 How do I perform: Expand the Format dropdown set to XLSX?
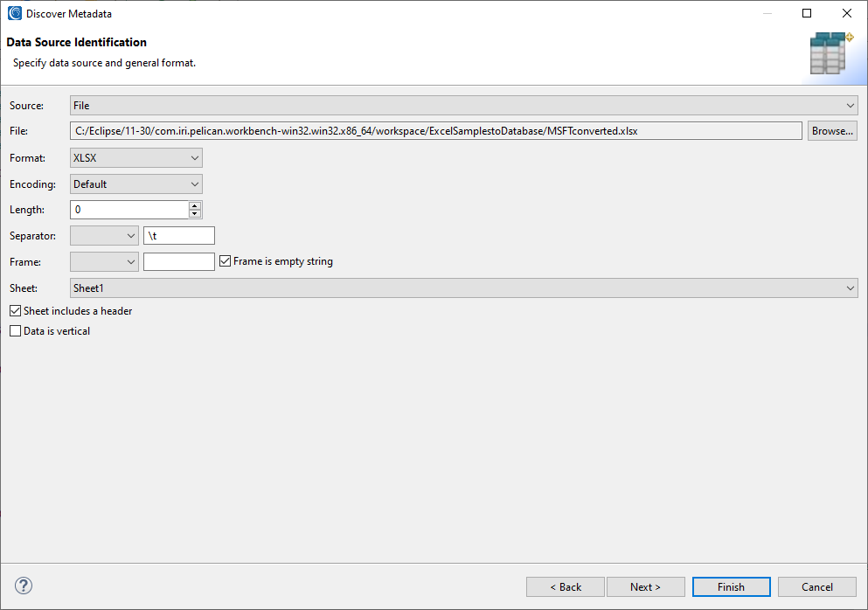[x=136, y=158]
